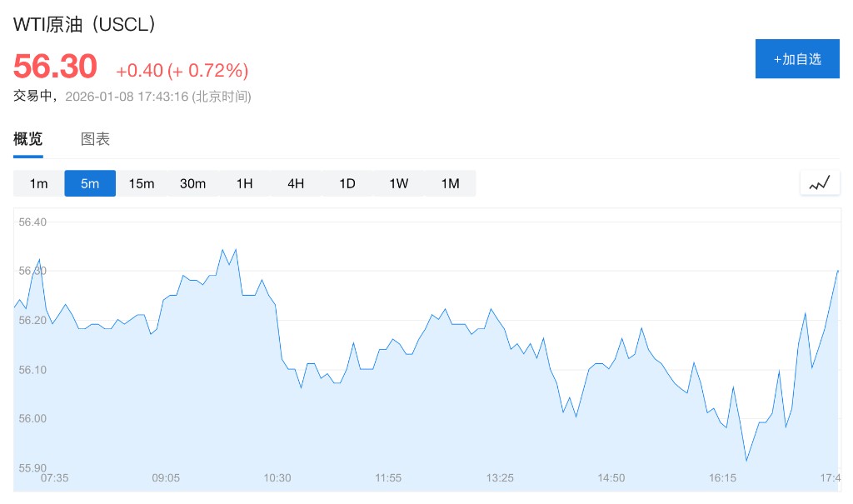Screen dimensions: 853x504
Task: Switch to the 图表 tab
Action: pos(95,139)
